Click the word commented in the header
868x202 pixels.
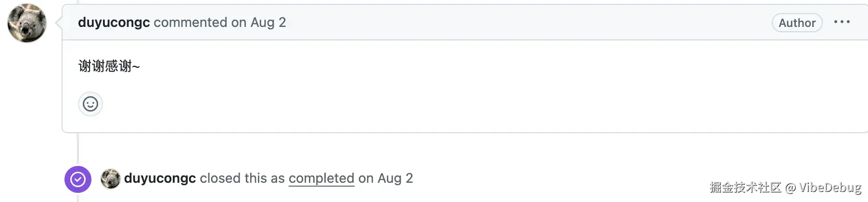tap(190, 23)
